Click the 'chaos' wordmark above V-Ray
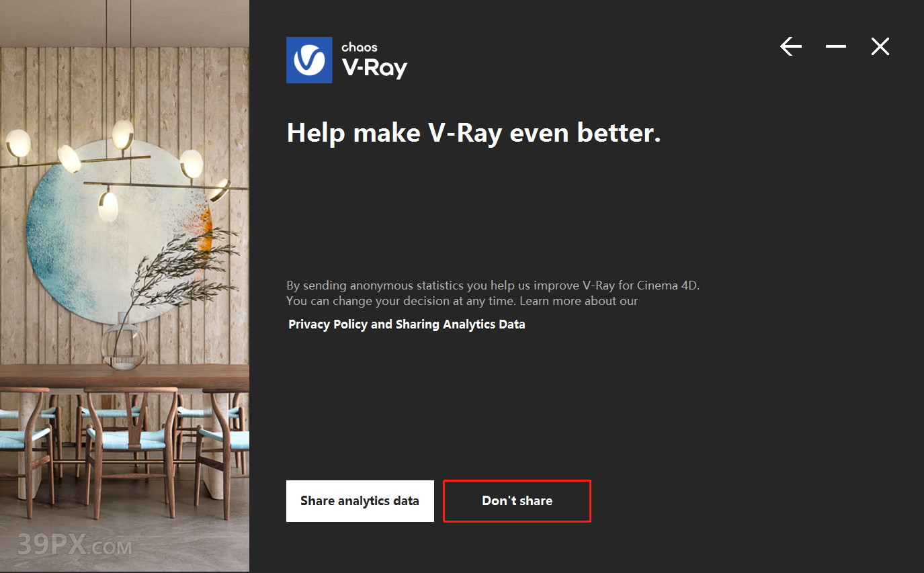The height and width of the screenshot is (573, 924). click(360, 47)
